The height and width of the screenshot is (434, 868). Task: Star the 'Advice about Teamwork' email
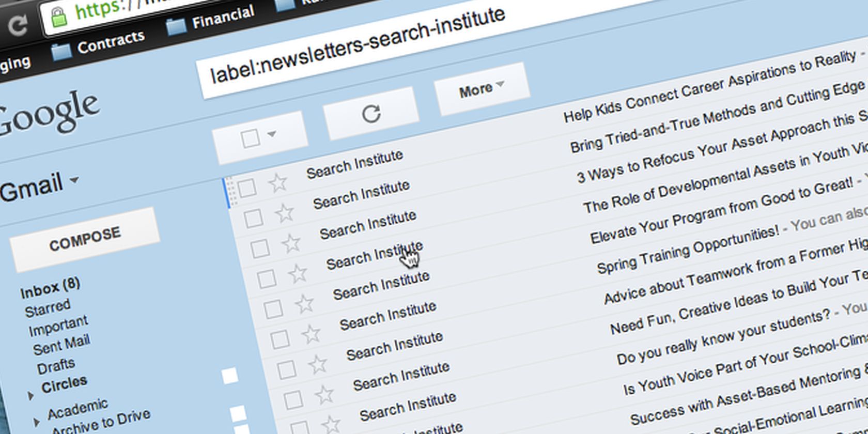click(x=318, y=365)
